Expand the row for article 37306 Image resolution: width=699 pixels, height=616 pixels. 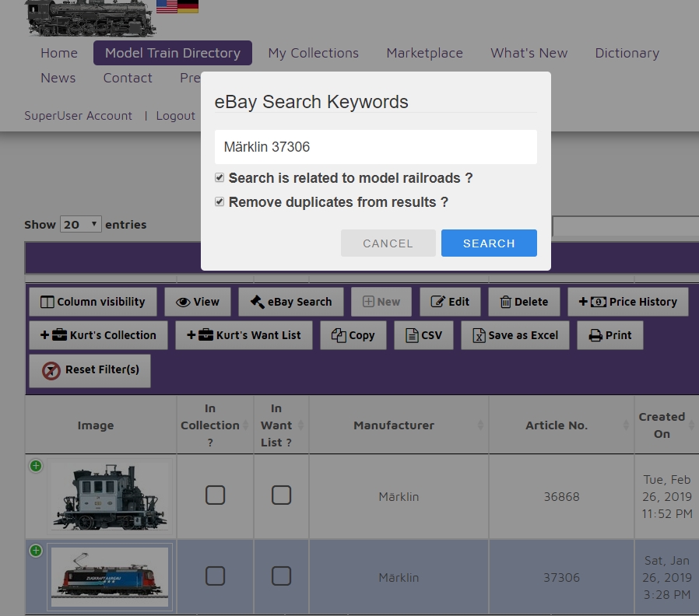point(36,551)
